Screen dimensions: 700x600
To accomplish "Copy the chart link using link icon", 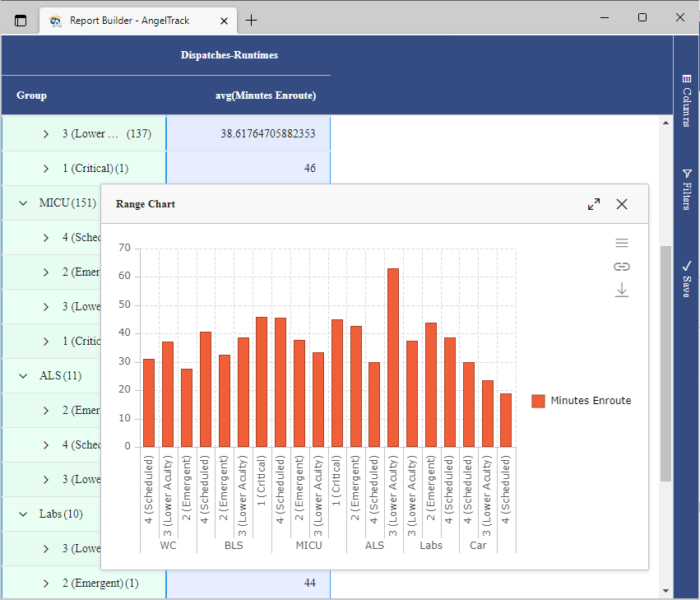I will coord(622,267).
